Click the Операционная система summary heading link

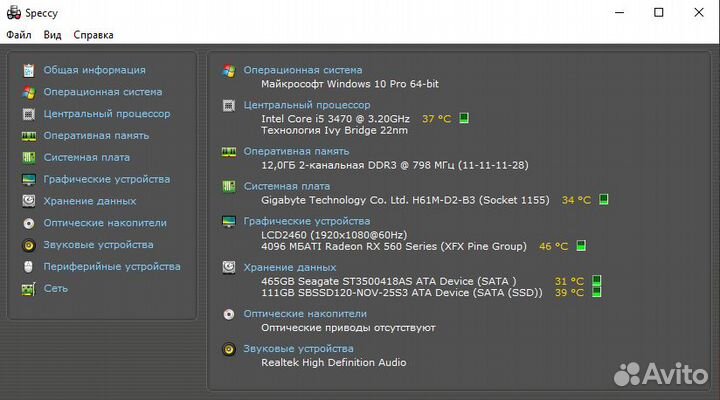[x=303, y=70]
